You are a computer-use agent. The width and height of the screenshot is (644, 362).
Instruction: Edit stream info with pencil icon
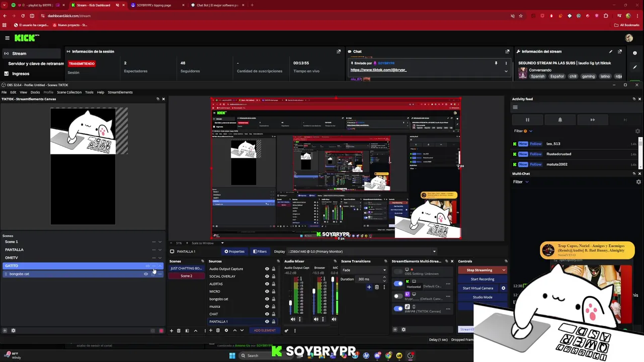pos(611,51)
